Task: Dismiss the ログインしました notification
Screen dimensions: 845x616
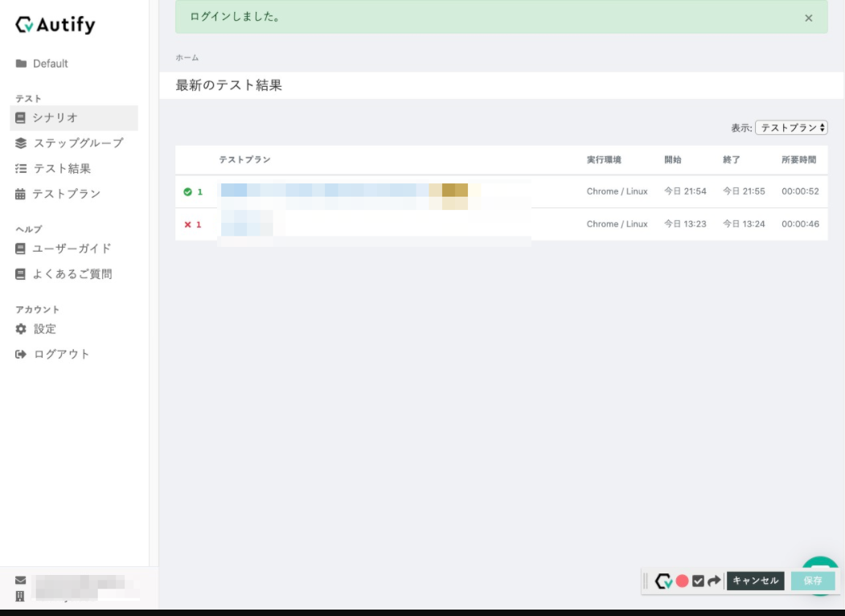Action: pyautogui.click(x=808, y=18)
